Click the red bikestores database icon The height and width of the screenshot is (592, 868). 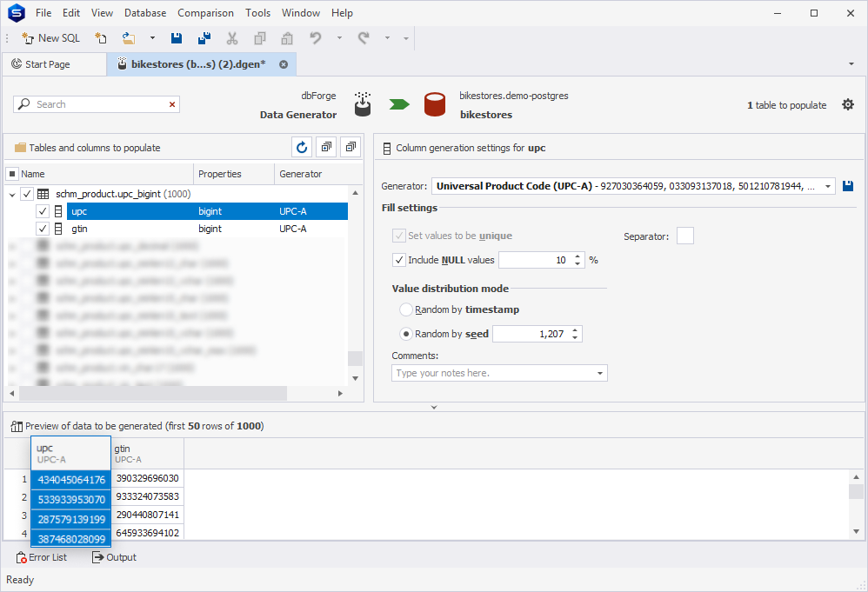pyautogui.click(x=435, y=104)
